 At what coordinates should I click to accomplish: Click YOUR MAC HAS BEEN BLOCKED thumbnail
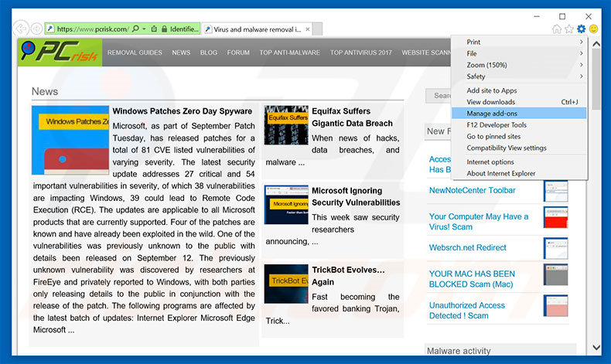click(x=555, y=274)
